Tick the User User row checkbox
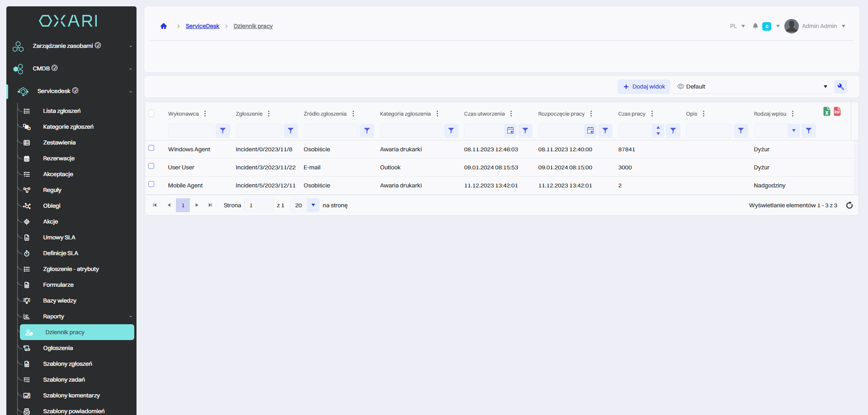 pyautogui.click(x=151, y=166)
